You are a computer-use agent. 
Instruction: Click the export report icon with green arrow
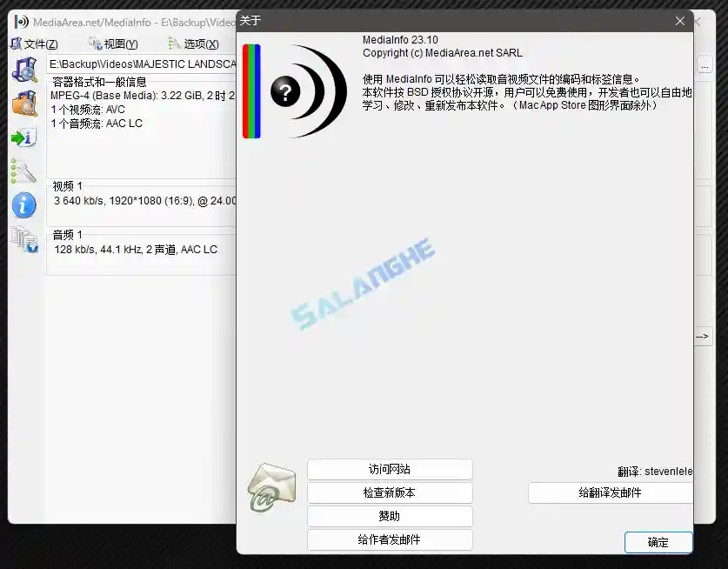pyautogui.click(x=24, y=137)
